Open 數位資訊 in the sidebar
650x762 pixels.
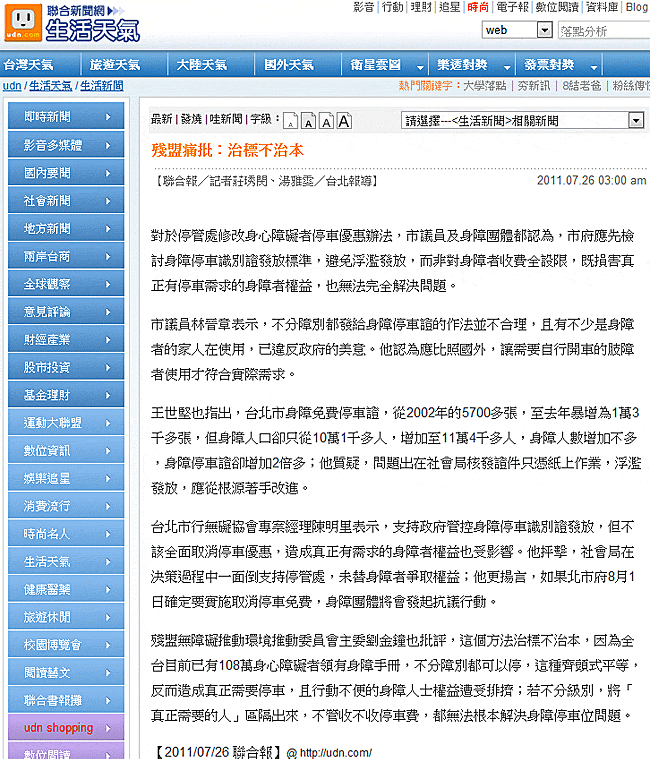pos(66,450)
